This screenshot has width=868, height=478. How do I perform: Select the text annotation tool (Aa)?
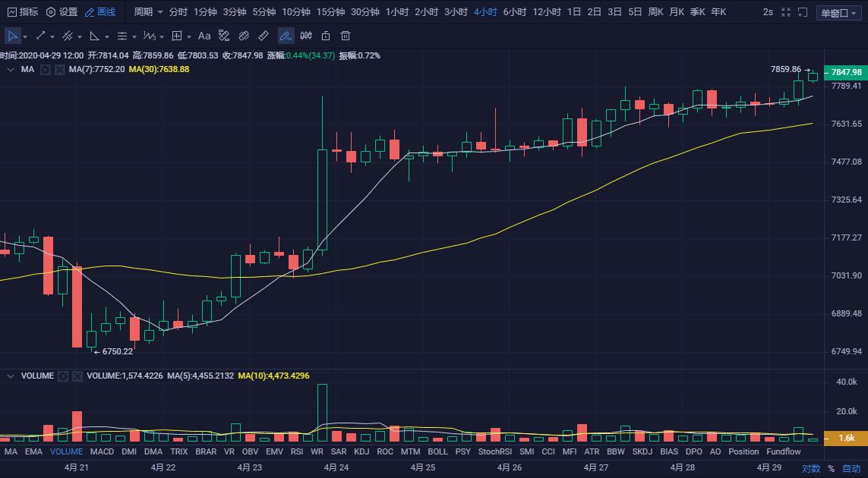tap(204, 36)
